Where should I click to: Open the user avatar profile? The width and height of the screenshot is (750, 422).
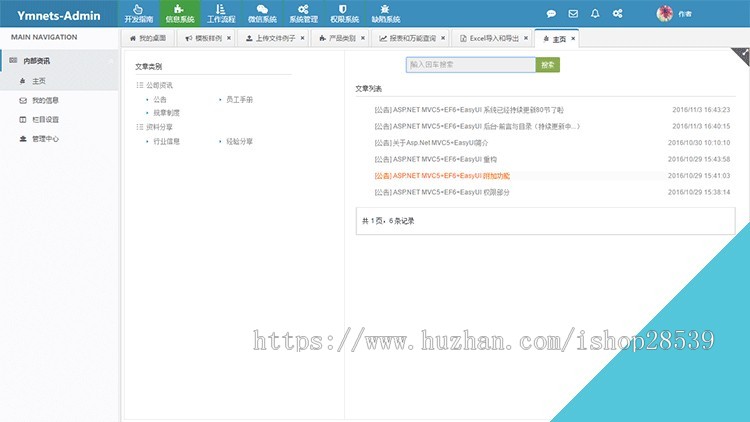coord(664,13)
